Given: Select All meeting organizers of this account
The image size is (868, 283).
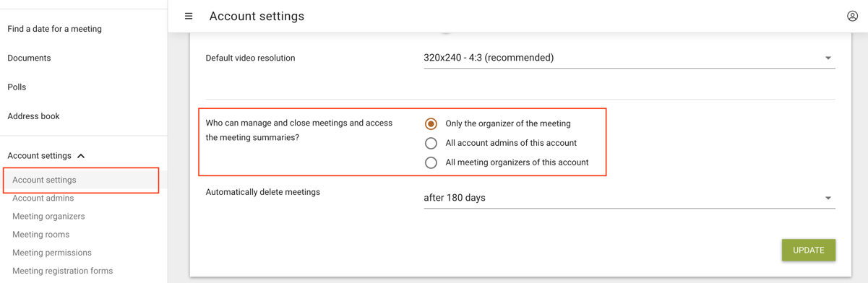Looking at the screenshot, I should point(431,162).
